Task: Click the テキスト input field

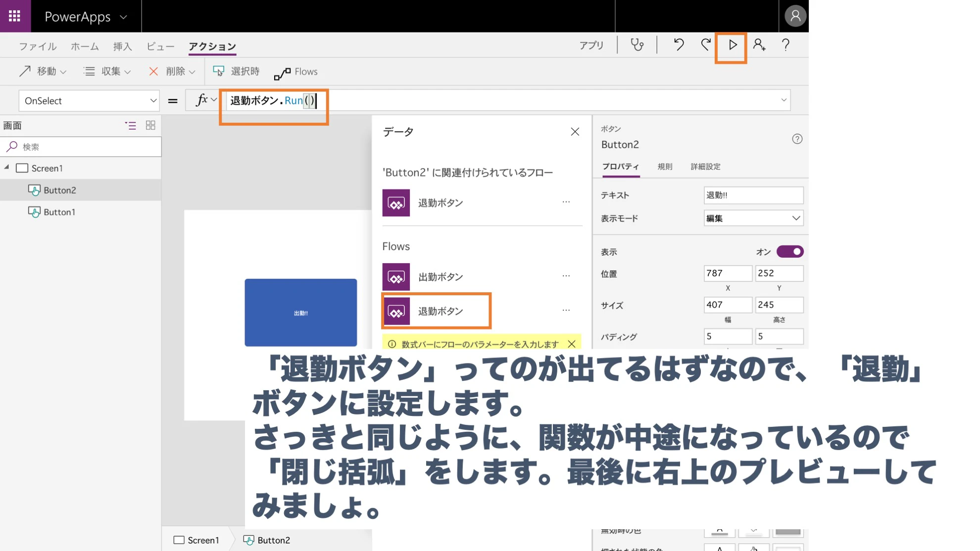Action: pos(753,195)
